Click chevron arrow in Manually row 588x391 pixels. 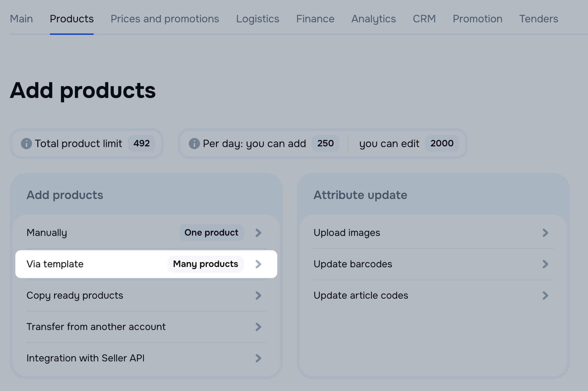[258, 233]
